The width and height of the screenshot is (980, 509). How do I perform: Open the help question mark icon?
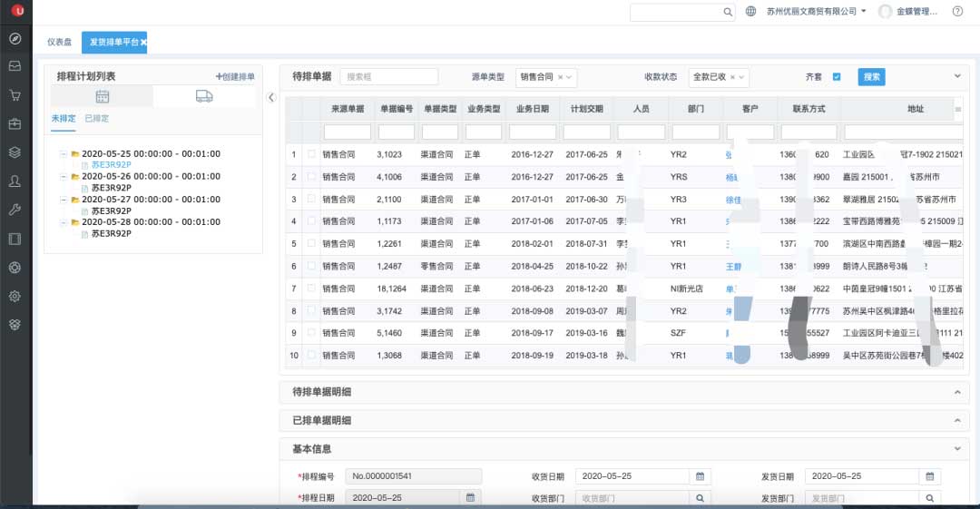tap(957, 11)
